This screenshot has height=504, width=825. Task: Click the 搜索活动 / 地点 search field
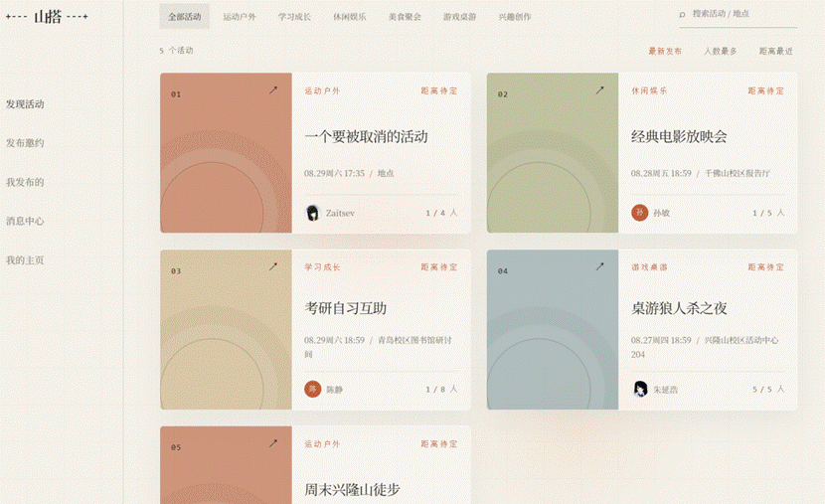tap(738, 15)
